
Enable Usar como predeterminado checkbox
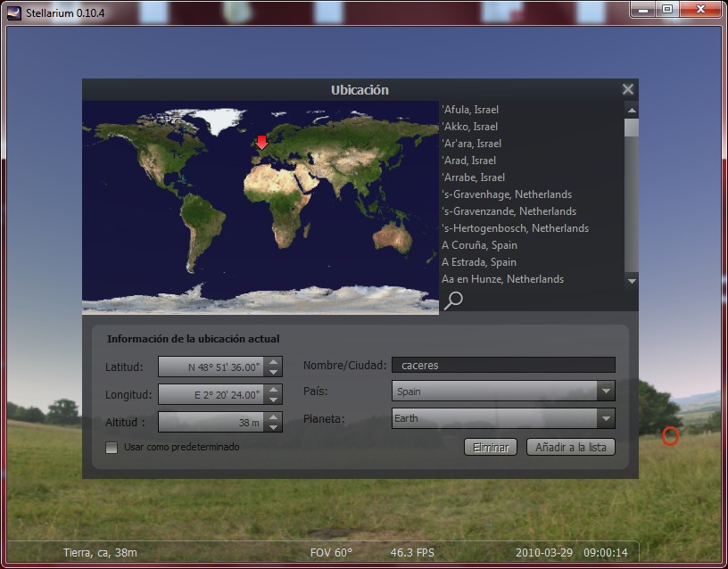112,448
